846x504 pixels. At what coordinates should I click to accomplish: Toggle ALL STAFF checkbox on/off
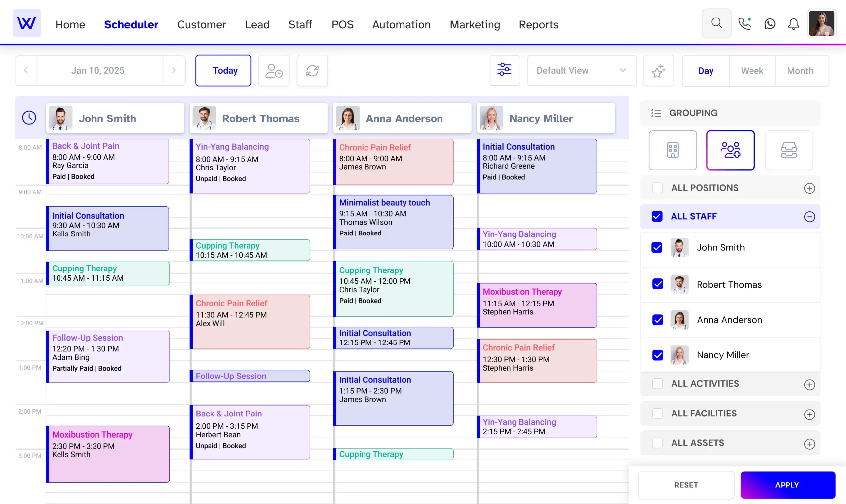(x=658, y=216)
